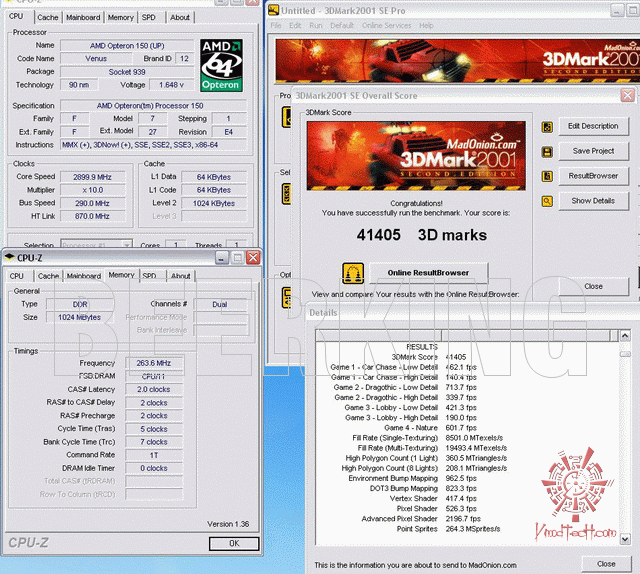This screenshot has width=640, height=574.
Task: Open the Help menu in 3DMark2001
Action: point(426,26)
